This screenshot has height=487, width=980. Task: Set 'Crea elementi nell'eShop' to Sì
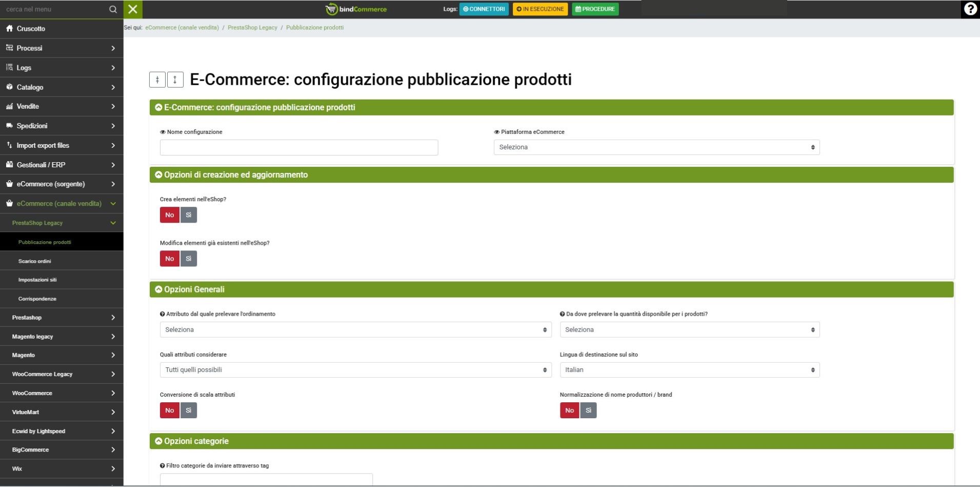(188, 215)
